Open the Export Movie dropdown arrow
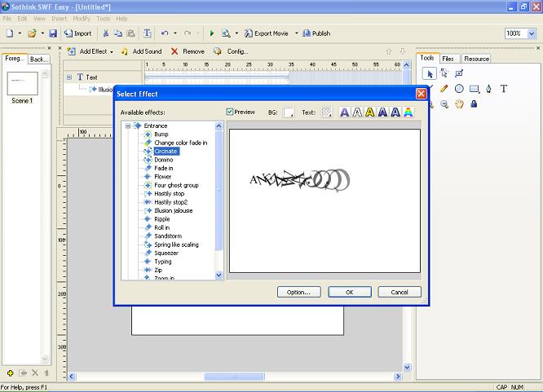This screenshot has height=392, width=543. [297, 33]
